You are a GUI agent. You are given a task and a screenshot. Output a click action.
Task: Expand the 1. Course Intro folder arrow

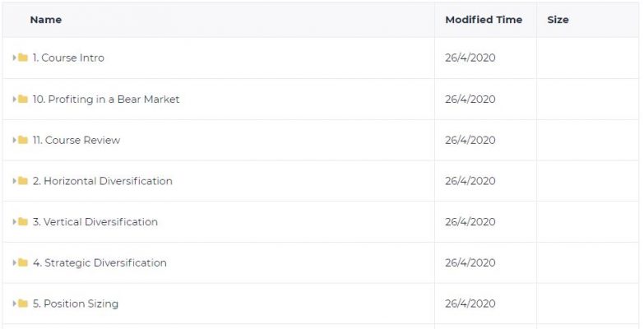click(x=14, y=58)
